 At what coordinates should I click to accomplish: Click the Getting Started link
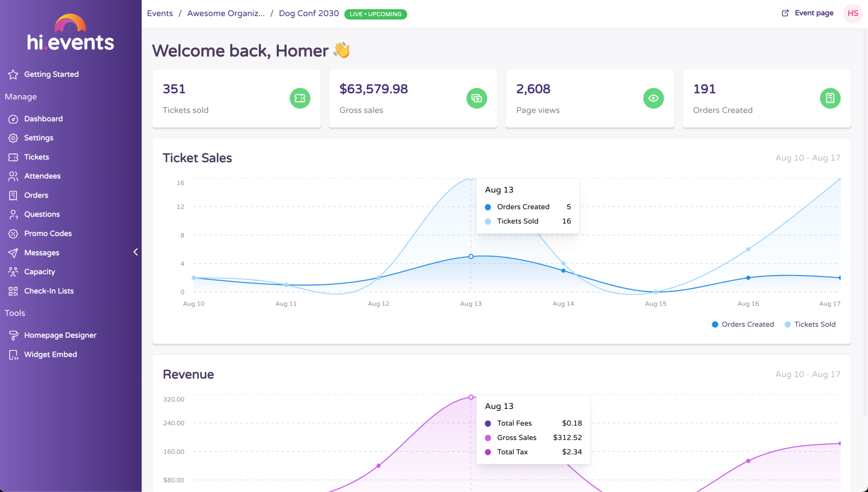click(51, 74)
